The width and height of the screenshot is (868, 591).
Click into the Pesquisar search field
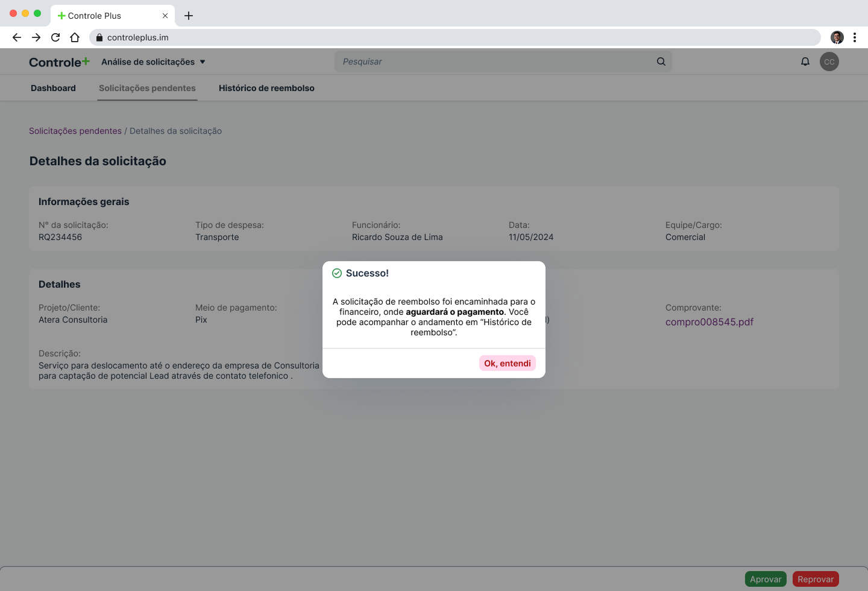coord(494,62)
